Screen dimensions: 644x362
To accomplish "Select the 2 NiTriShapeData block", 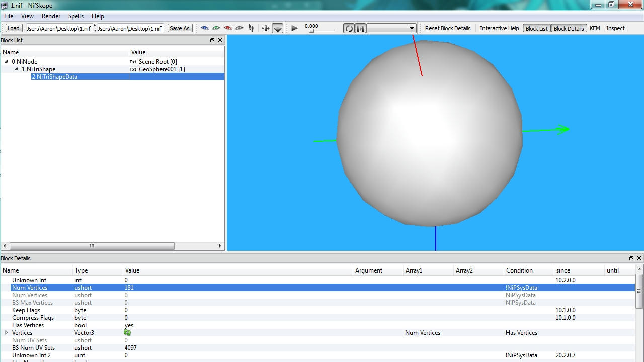I will pos(55,76).
